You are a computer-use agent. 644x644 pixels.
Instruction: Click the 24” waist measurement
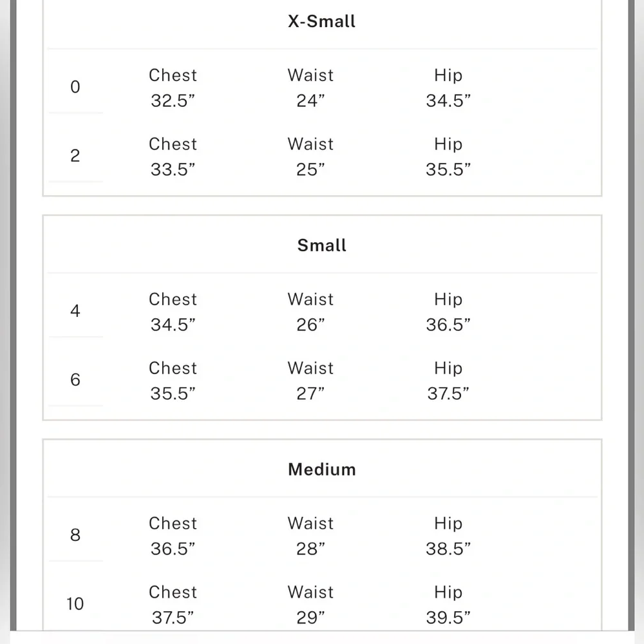coord(310,101)
